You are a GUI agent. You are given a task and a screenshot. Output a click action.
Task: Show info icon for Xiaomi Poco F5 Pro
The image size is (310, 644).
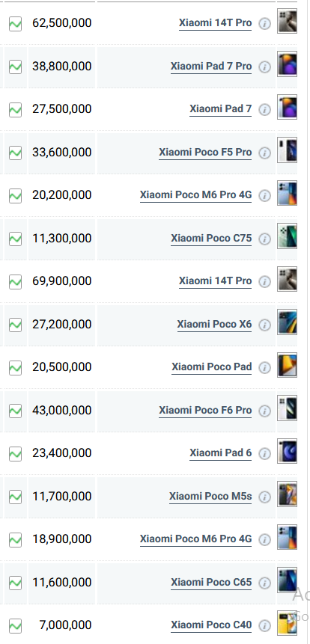click(x=265, y=153)
